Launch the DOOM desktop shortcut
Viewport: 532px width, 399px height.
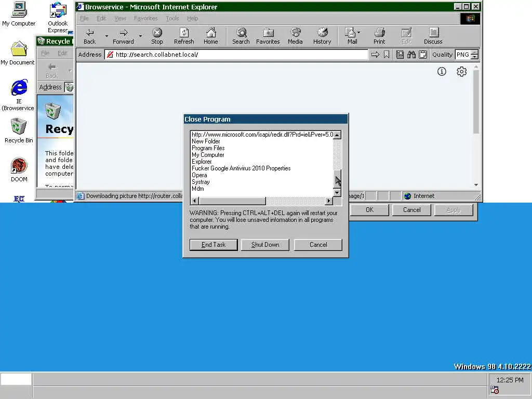[19, 170]
